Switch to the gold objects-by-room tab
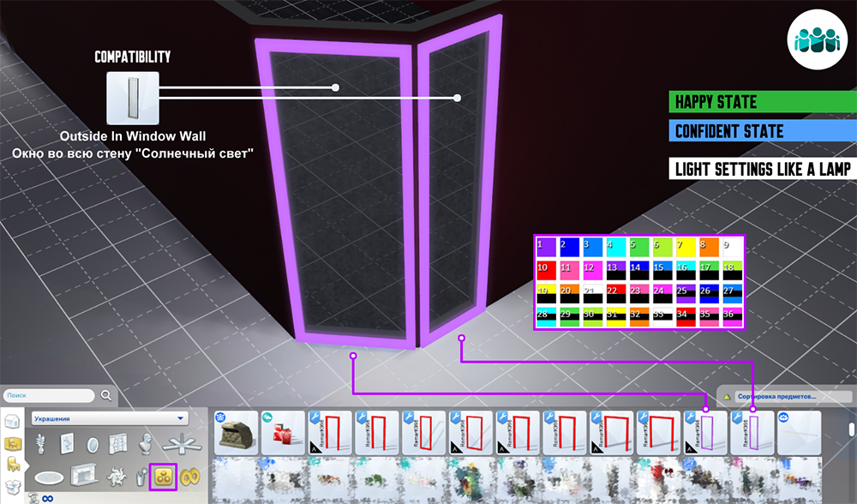 (13, 443)
